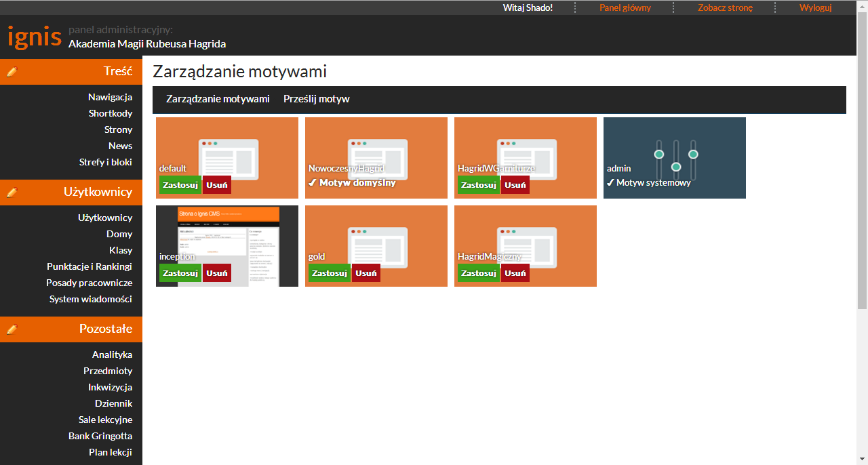Image resolution: width=868 pixels, height=465 pixels.
Task: Click the pencil icon beside Użytkownicy
Action: (x=12, y=192)
